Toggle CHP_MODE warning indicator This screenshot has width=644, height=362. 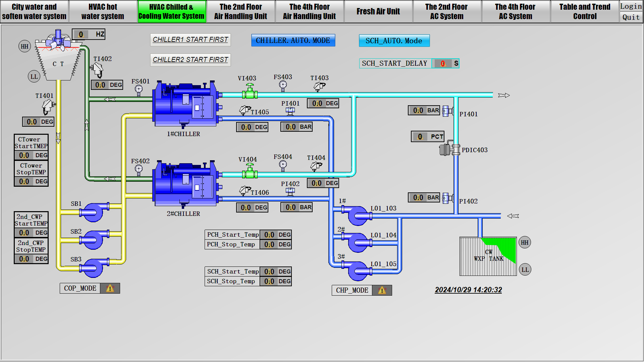(382, 291)
